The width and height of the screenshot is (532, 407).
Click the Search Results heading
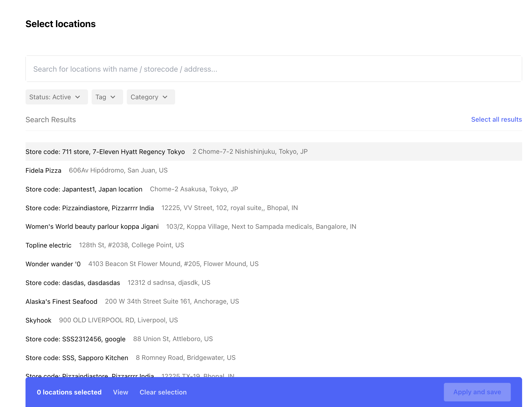click(x=51, y=120)
